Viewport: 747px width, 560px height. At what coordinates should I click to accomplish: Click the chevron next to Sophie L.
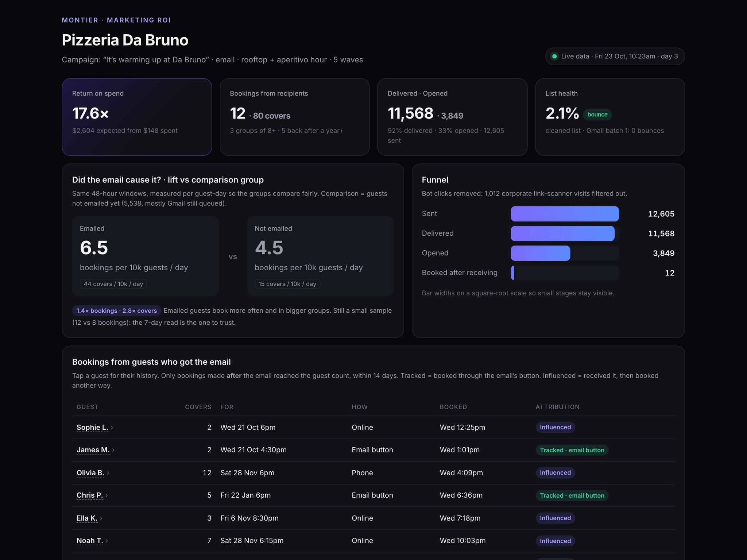tap(112, 428)
